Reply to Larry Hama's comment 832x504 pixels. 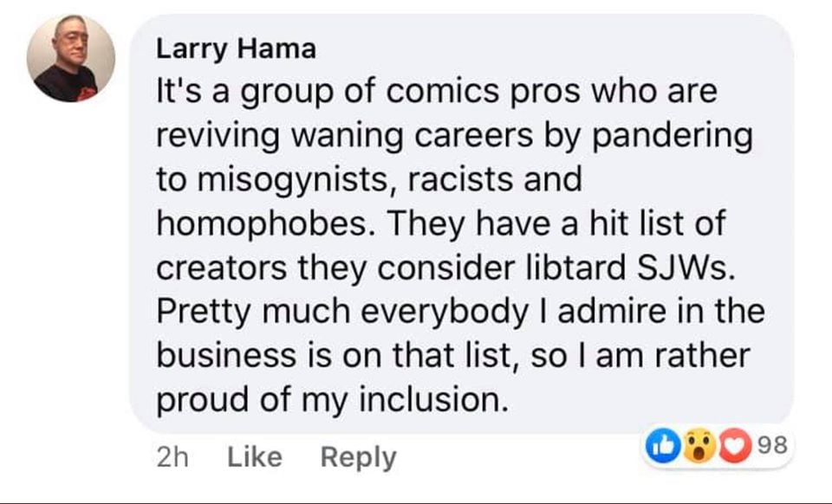click(358, 457)
